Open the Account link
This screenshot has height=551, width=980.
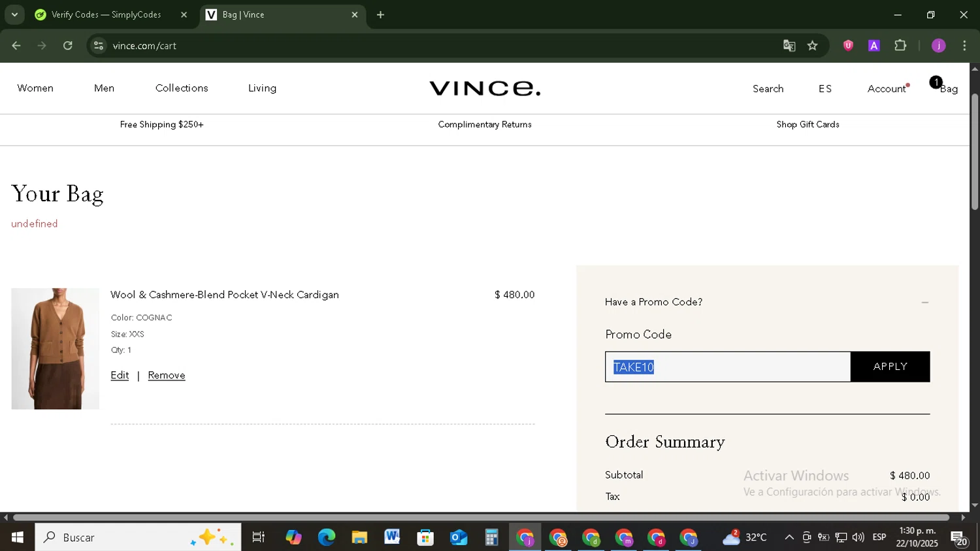click(x=887, y=89)
